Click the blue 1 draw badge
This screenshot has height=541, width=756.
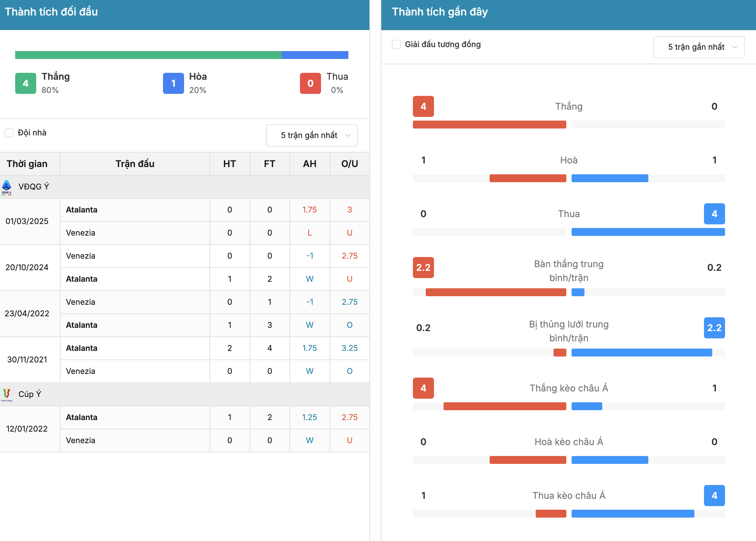pyautogui.click(x=173, y=83)
